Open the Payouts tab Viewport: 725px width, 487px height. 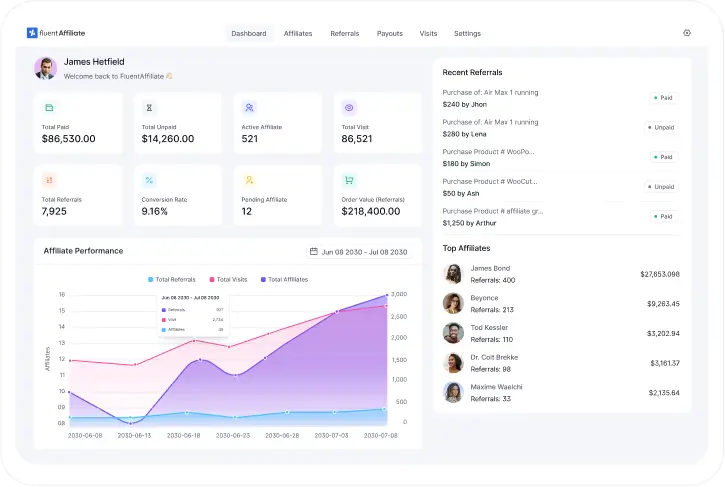390,33
